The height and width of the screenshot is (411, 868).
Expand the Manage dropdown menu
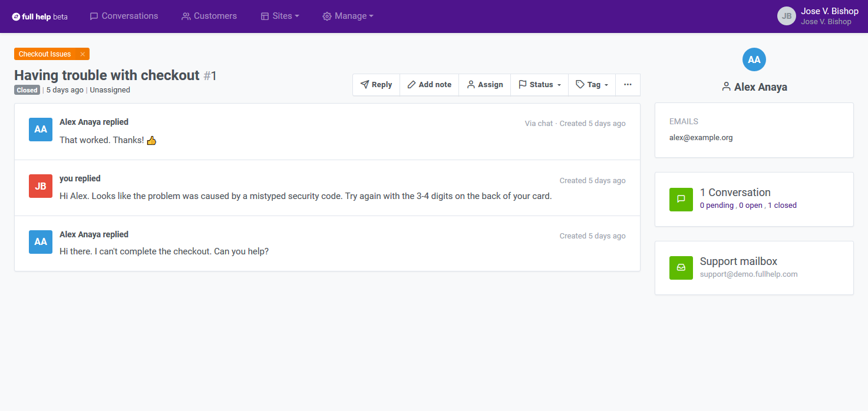tap(348, 16)
